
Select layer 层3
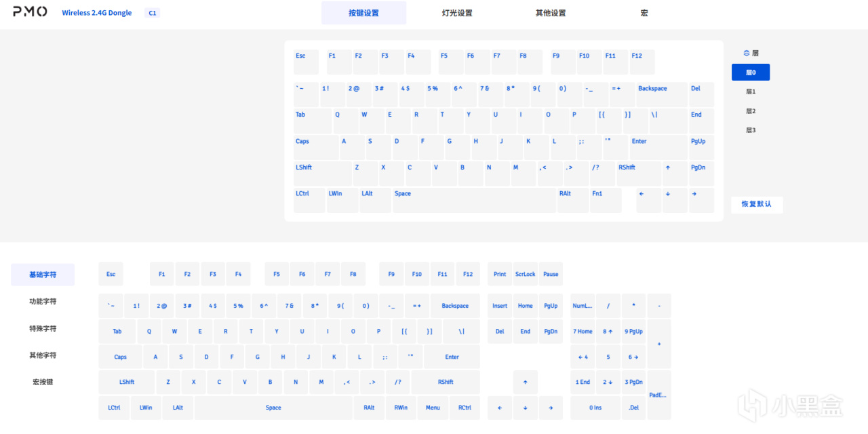751,130
